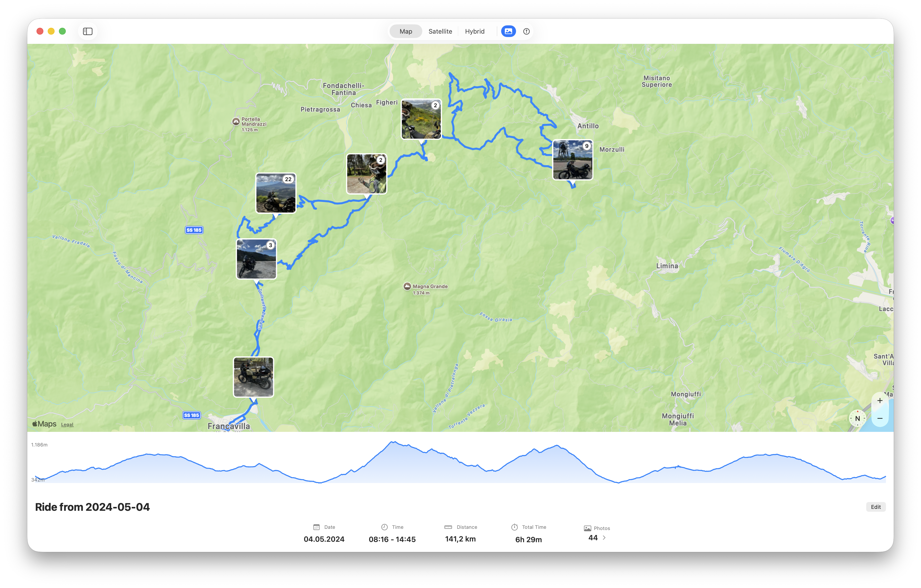This screenshot has width=921, height=588.
Task: Click the Distance ruler icon
Action: (x=448, y=527)
